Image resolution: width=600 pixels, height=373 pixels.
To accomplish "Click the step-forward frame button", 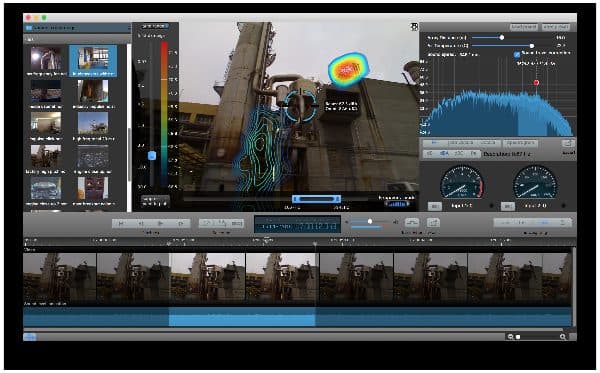I will [181, 223].
